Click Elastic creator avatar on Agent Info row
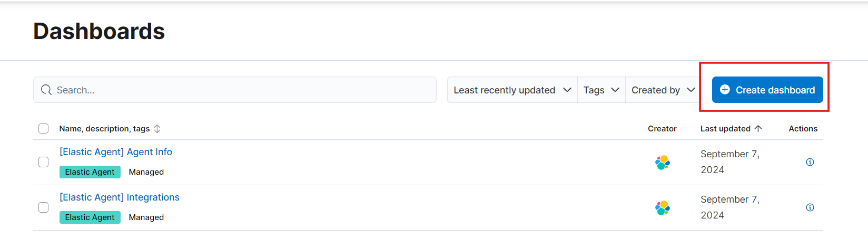 (x=663, y=162)
